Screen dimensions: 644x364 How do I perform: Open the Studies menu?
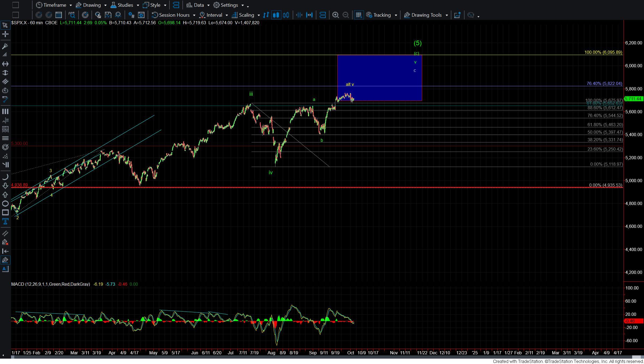(x=125, y=5)
